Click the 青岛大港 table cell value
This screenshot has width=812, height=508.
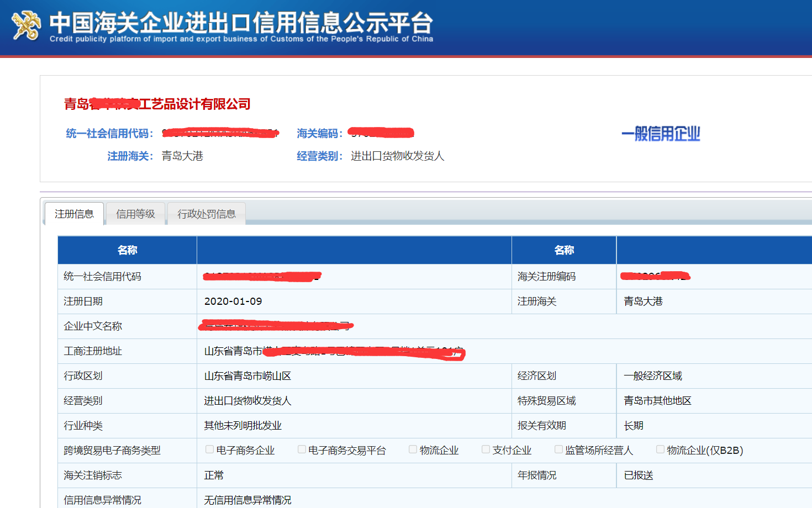tap(643, 301)
